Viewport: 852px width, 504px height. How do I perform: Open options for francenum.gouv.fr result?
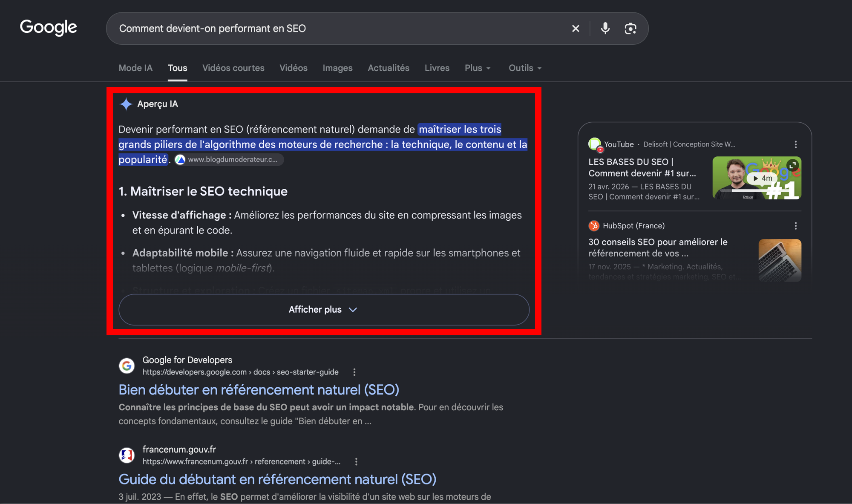click(x=356, y=461)
